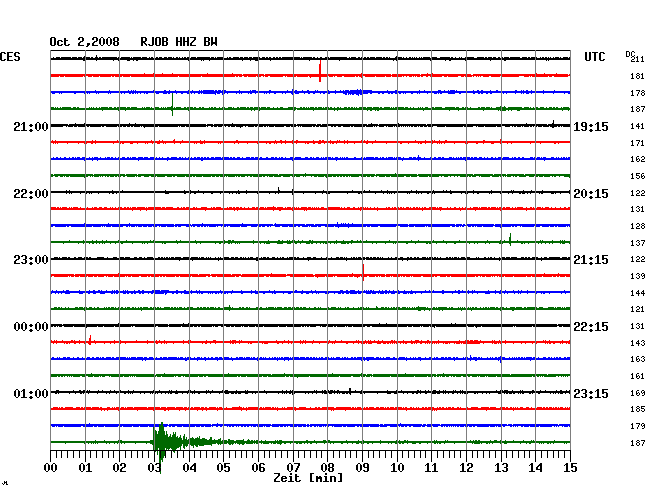Click minute axis tick label "14"
The width and height of the screenshot is (650, 494).
pyautogui.click(x=535, y=468)
